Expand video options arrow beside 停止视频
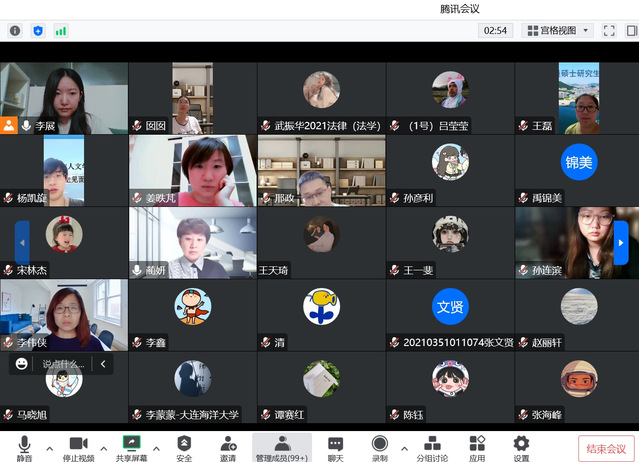Screen dimensions: 639x462 tap(103, 443)
